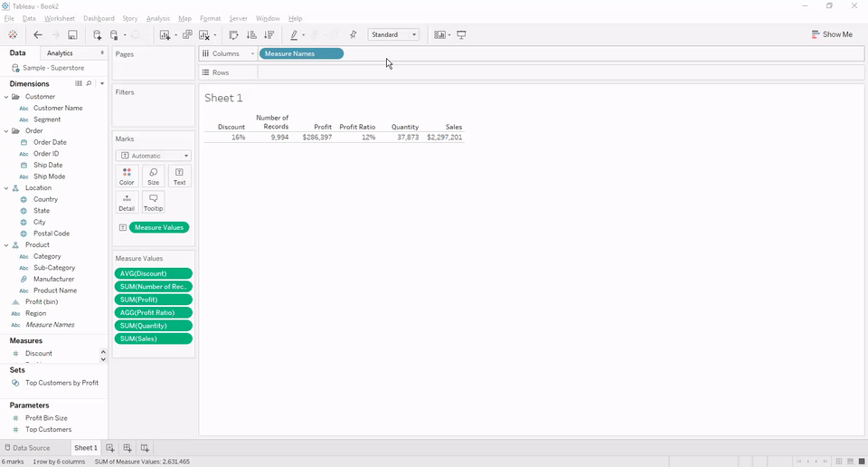The width and height of the screenshot is (868, 467).
Task: Switch to the Analytics tab
Action: (60, 53)
